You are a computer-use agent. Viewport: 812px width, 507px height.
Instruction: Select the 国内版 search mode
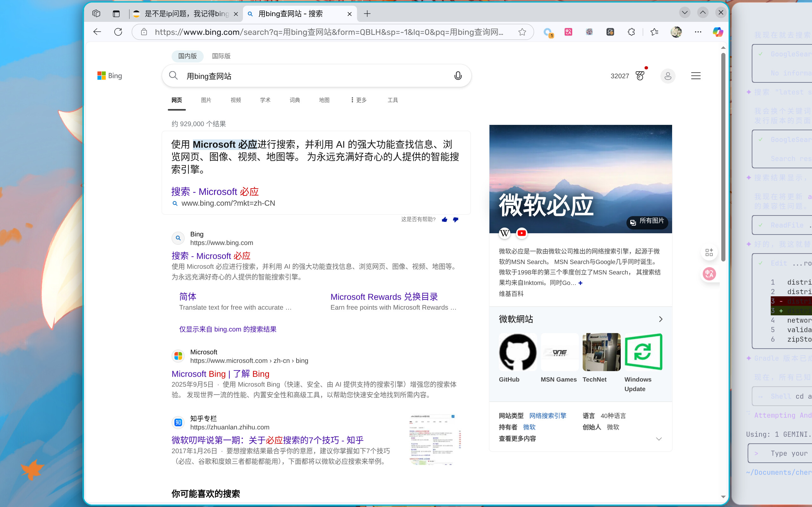[187, 56]
